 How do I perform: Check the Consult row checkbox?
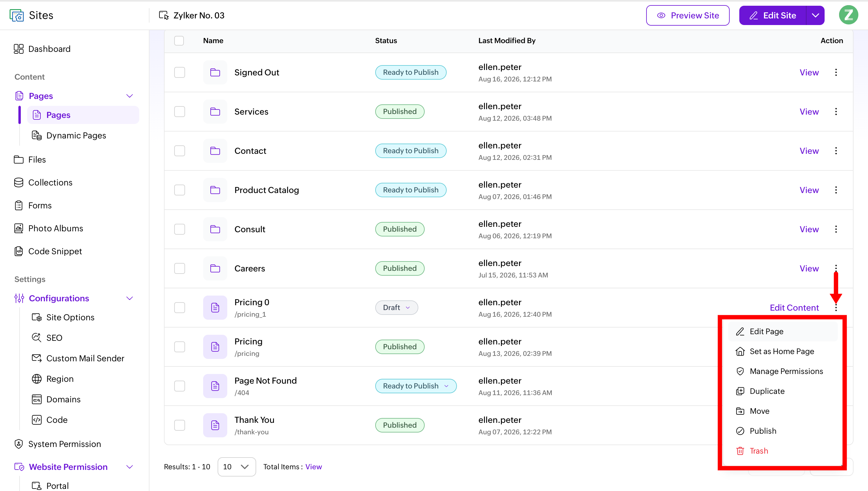click(x=180, y=229)
